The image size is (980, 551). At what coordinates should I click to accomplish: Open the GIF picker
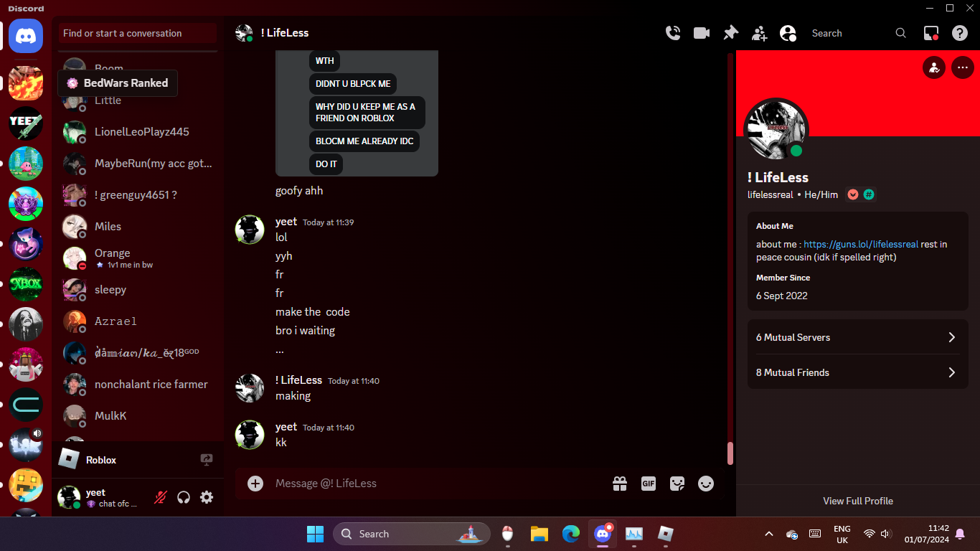pyautogui.click(x=649, y=484)
